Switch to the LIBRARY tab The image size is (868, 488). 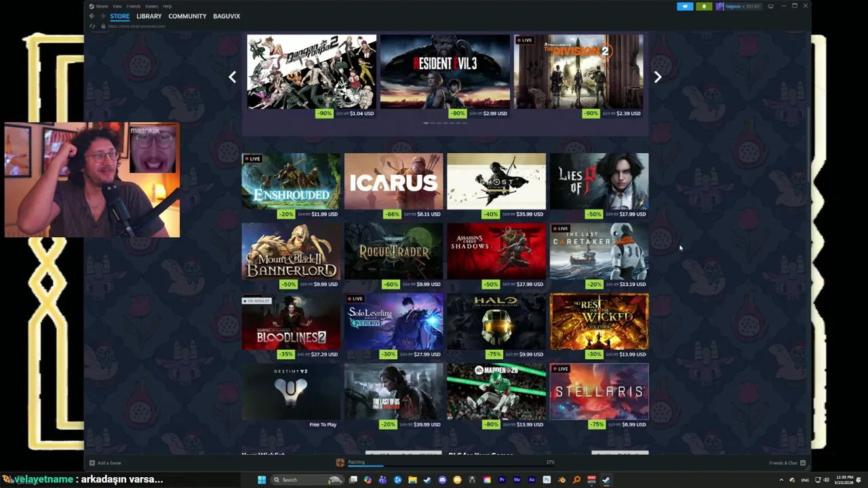pyautogui.click(x=149, y=16)
